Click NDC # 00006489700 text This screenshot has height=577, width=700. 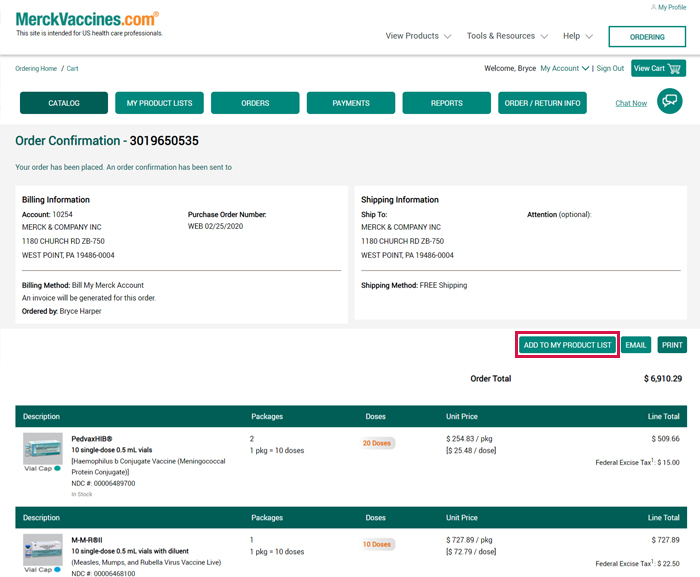pos(103,483)
